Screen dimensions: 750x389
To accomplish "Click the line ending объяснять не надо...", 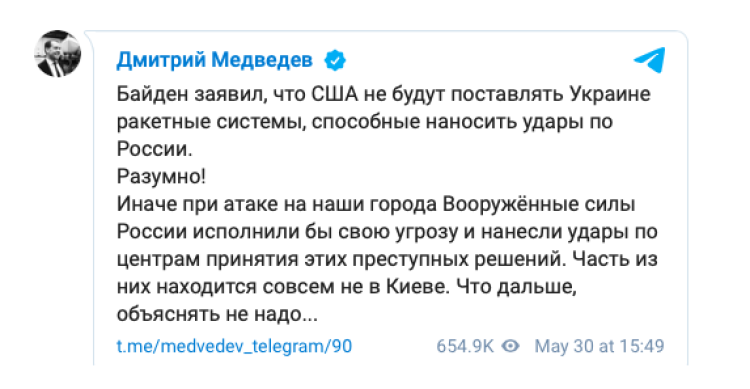I will pyautogui.click(x=217, y=314).
